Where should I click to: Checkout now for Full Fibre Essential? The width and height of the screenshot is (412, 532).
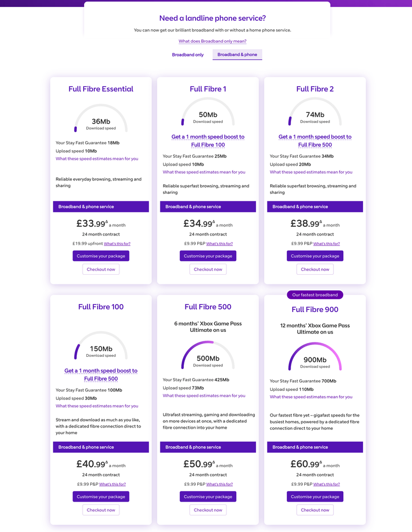(101, 269)
